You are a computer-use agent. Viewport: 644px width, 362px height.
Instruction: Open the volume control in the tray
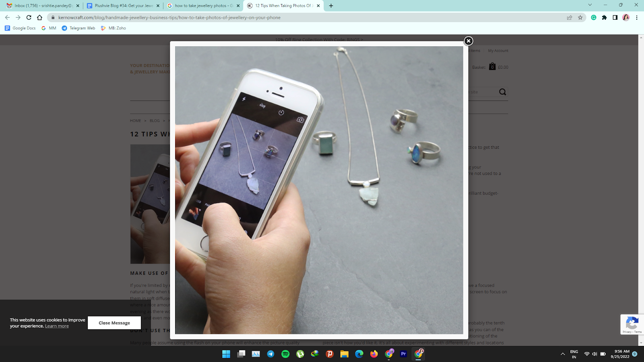point(594,354)
